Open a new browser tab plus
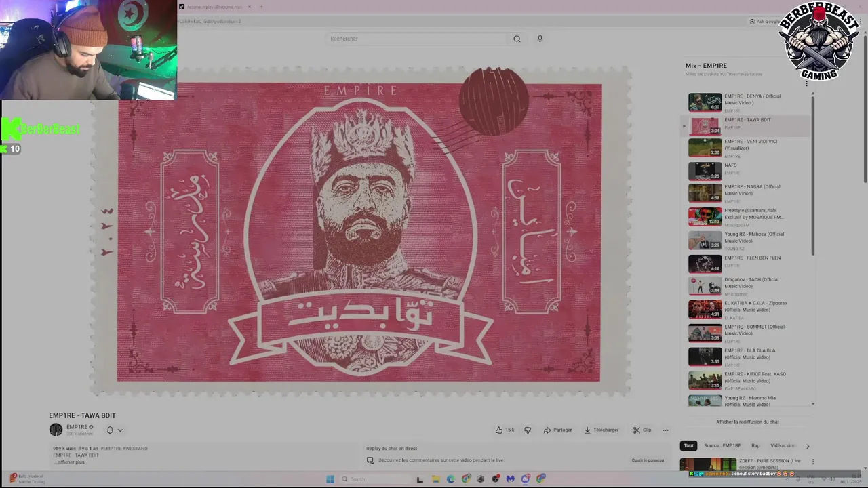 click(x=261, y=7)
